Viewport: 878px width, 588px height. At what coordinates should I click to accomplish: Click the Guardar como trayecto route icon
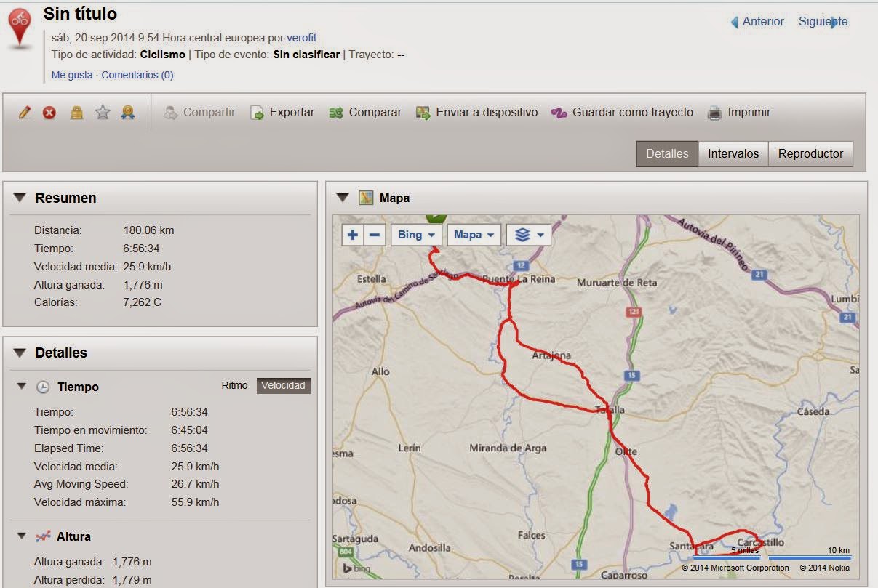click(559, 113)
